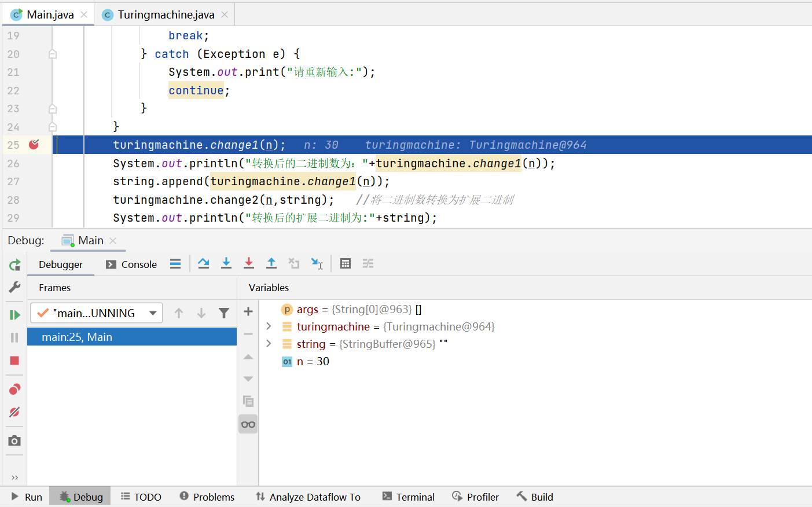
Task: Open the Debugger tab
Action: tap(61, 264)
